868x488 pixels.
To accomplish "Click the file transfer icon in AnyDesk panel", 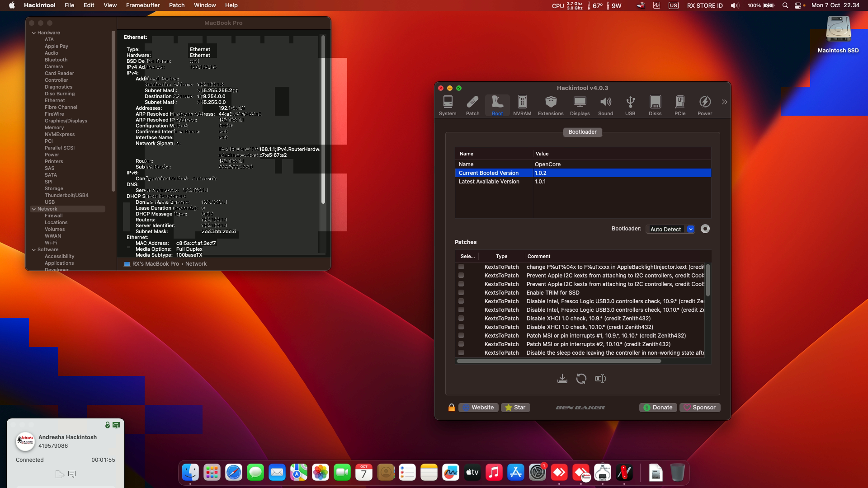I will point(59,474).
